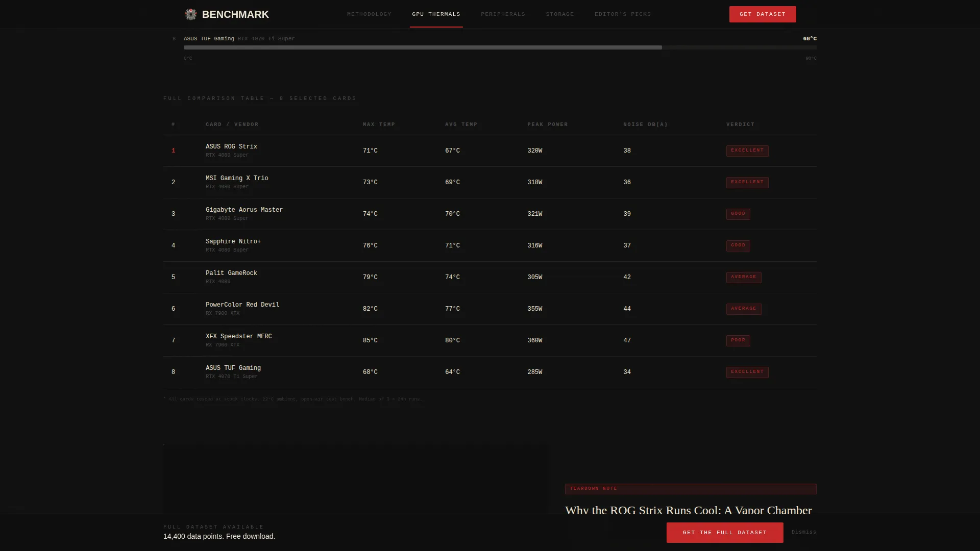This screenshot has height=551, width=980.
Task: Select XFX Speedster MERC row name
Action: [239, 336]
